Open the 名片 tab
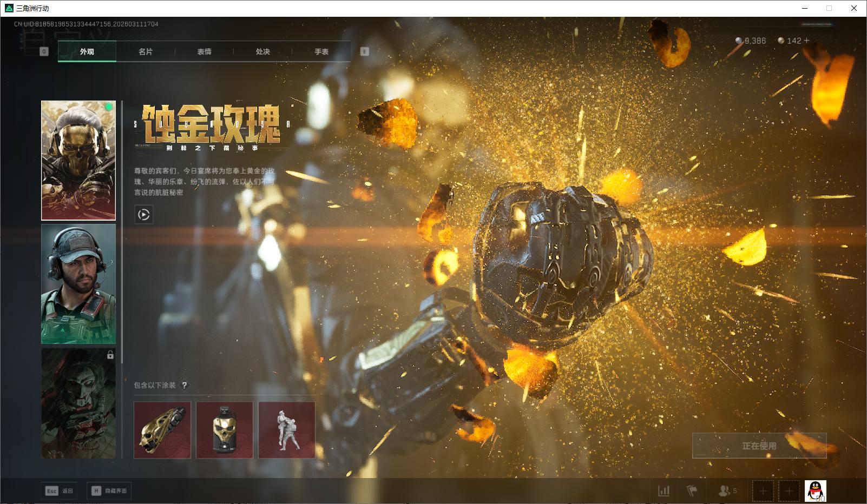Image resolution: width=867 pixels, height=504 pixels. (146, 51)
